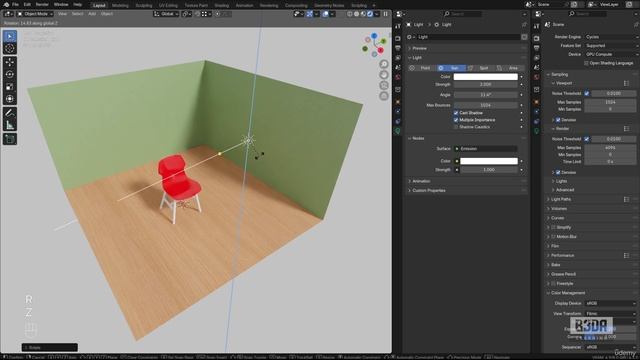Open Global transform orientation dropdown
The height and width of the screenshot is (360, 640).
click(167, 14)
